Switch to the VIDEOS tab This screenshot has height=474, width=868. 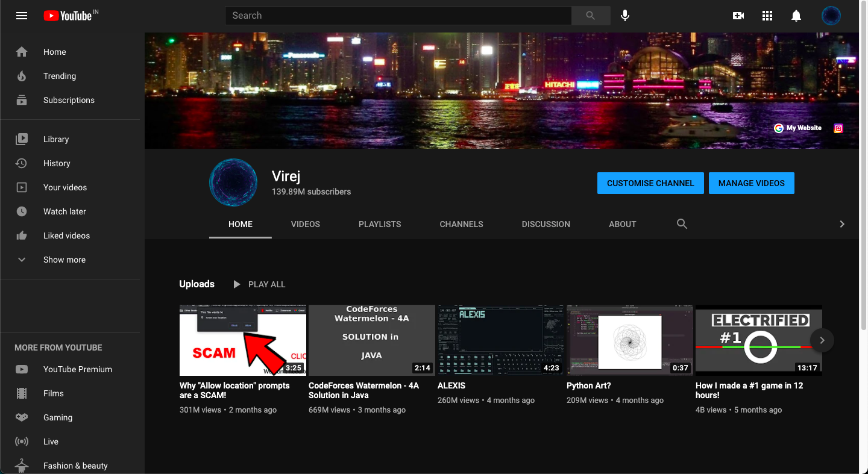(305, 223)
